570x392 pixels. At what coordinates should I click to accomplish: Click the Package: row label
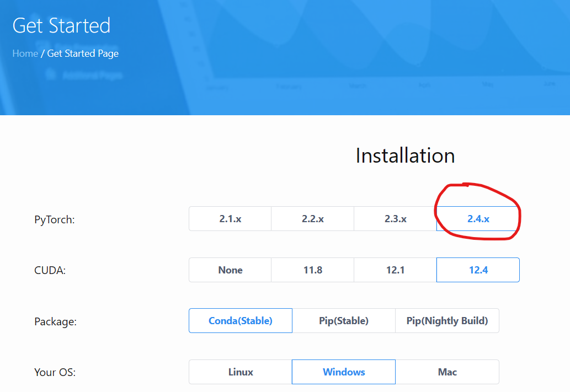tap(56, 322)
